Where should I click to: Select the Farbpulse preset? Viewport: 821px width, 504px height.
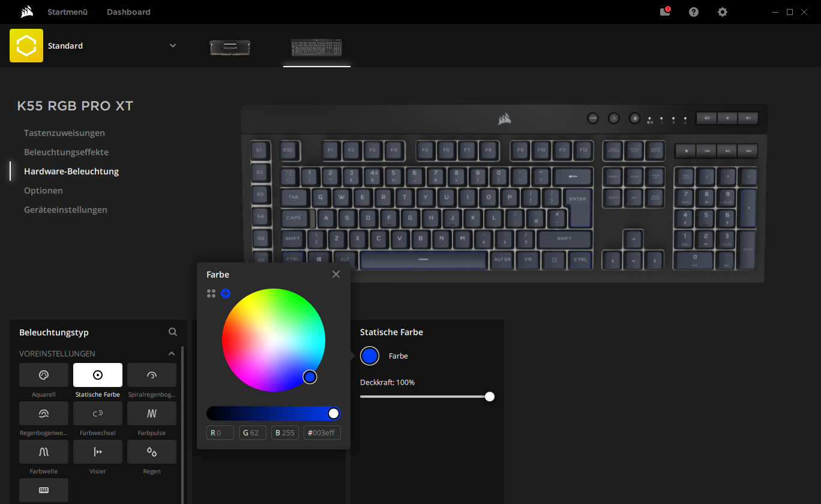[152, 413]
